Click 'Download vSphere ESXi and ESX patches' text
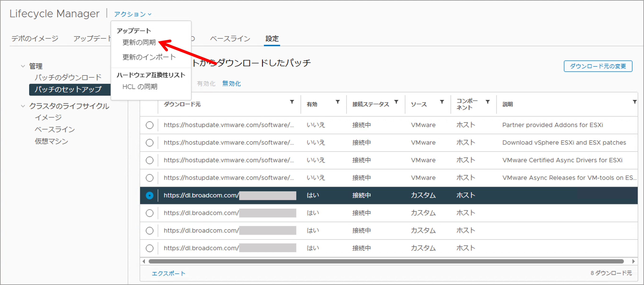The width and height of the screenshot is (644, 285). point(564,143)
